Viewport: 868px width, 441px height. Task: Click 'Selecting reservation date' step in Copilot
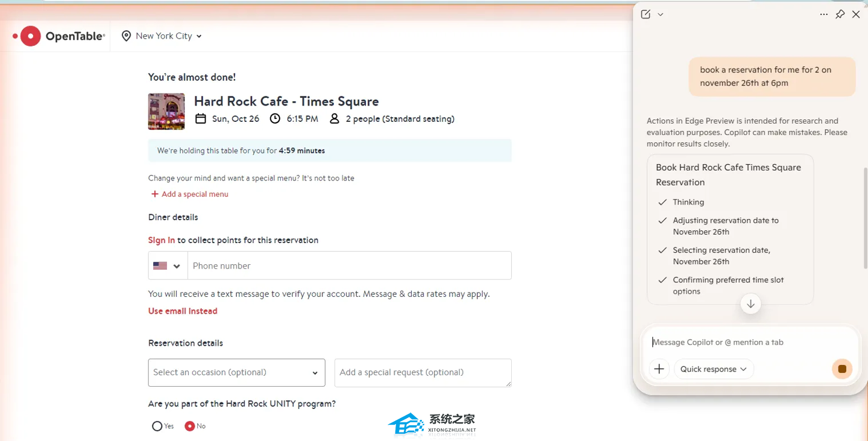[x=722, y=256]
